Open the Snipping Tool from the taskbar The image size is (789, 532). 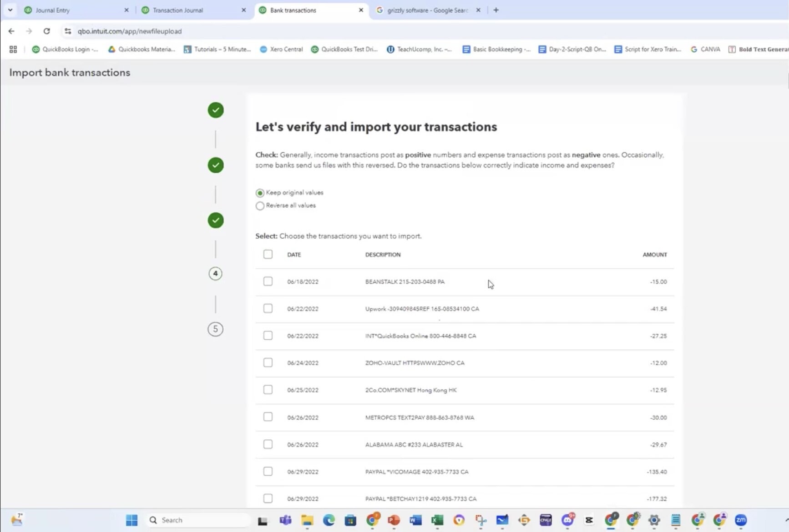coord(480,520)
